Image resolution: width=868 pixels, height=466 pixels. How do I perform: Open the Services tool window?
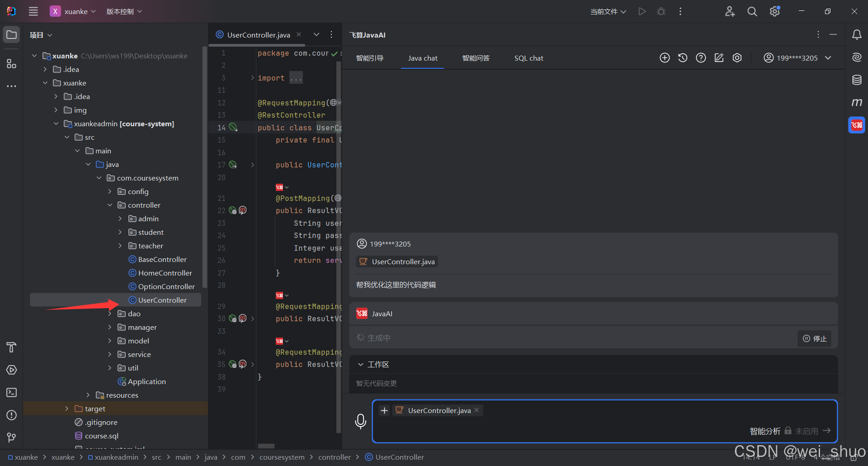11,370
